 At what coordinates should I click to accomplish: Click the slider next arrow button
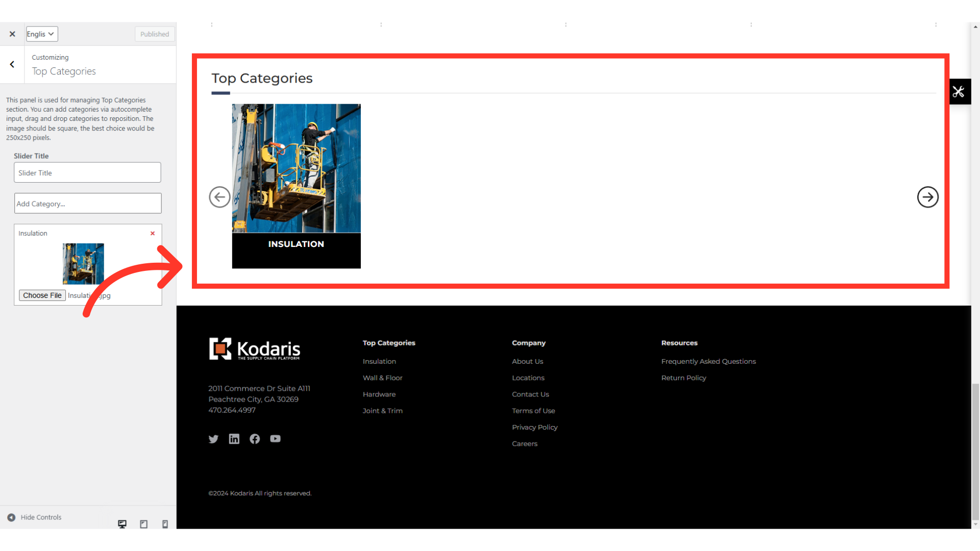pyautogui.click(x=927, y=197)
